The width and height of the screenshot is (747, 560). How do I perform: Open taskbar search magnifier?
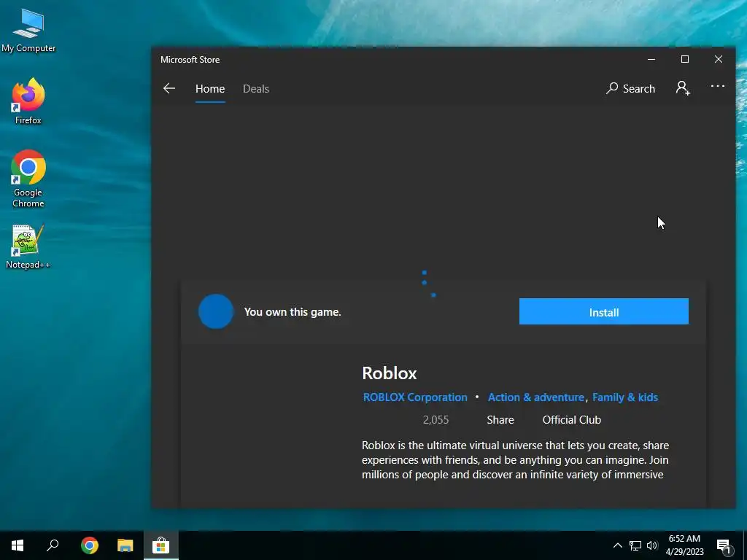(x=53, y=545)
